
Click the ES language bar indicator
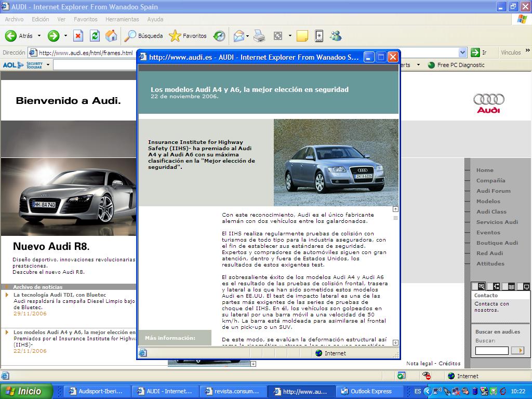[418, 391]
